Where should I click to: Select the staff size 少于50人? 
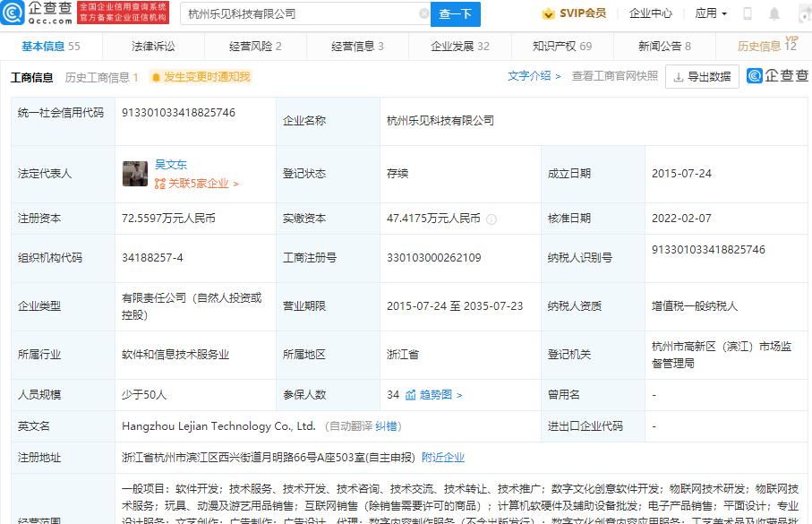(144, 395)
